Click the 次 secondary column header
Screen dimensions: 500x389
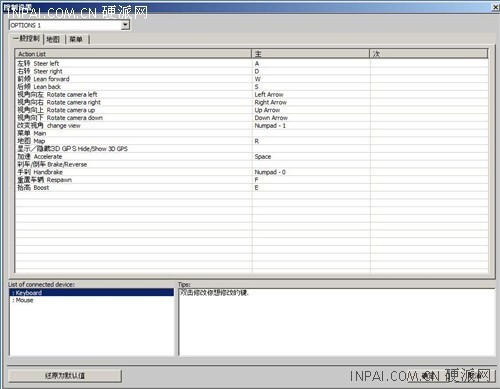tap(429, 54)
